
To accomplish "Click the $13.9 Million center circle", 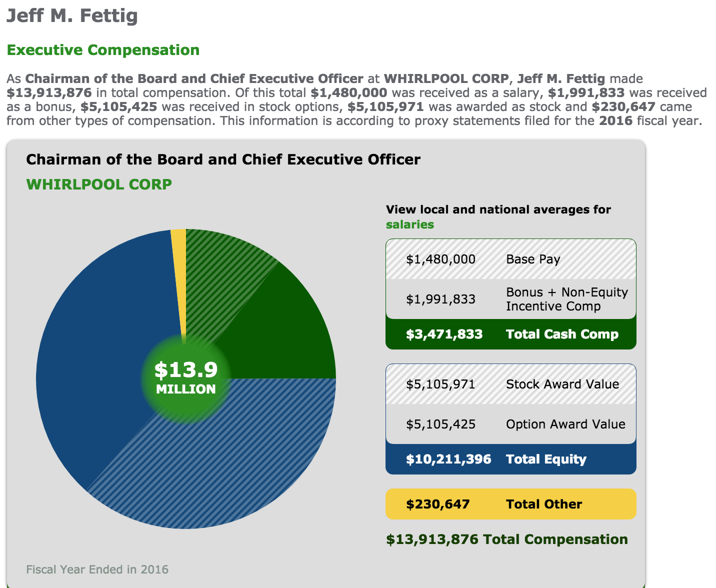I will [x=186, y=378].
